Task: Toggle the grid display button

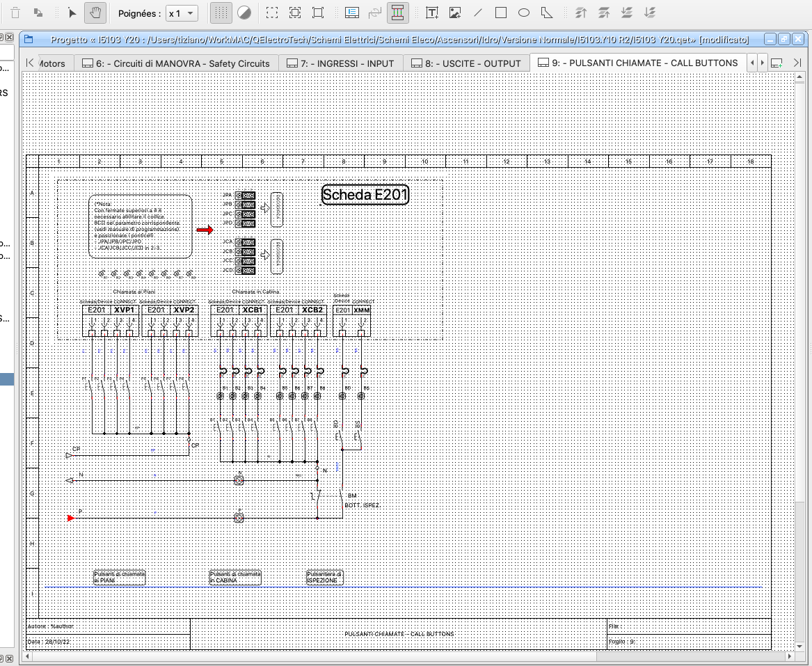Action: (221, 13)
